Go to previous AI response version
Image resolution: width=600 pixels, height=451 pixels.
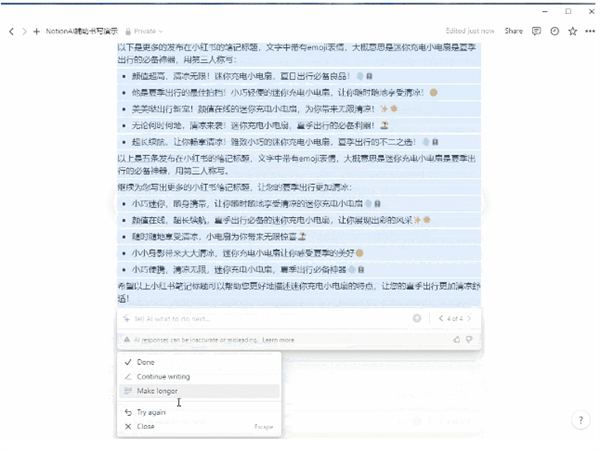click(x=441, y=318)
